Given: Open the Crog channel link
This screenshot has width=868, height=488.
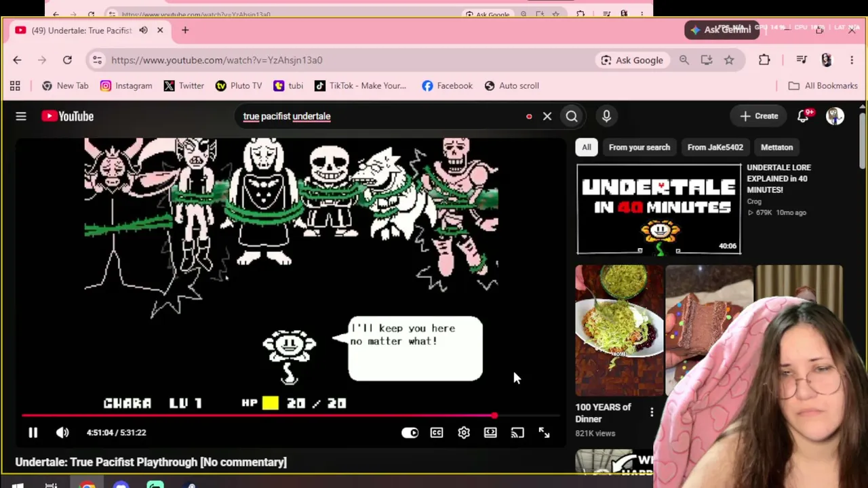Looking at the screenshot, I should (x=754, y=201).
